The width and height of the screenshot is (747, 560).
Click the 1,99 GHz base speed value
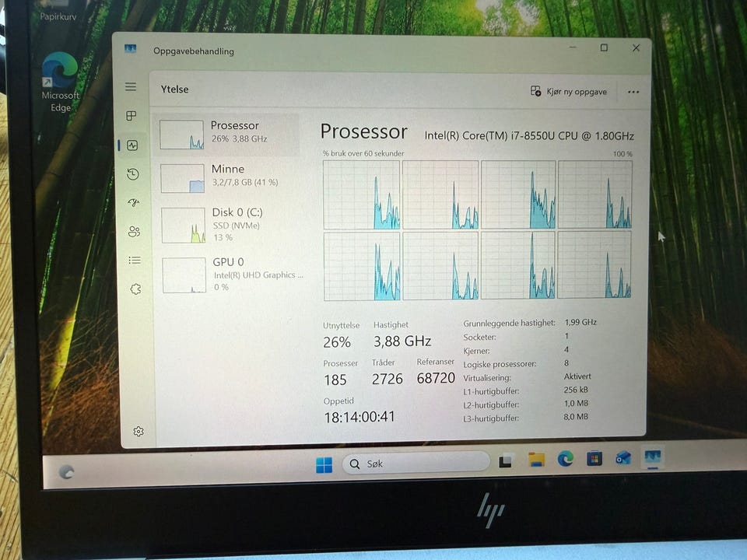pyautogui.click(x=580, y=322)
